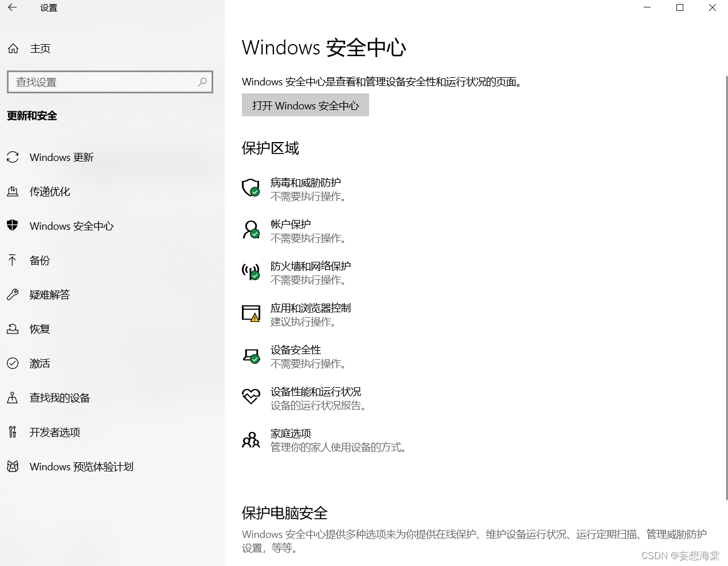
Task: Click the 设备性能和运行状况 heart icon
Action: click(x=251, y=396)
